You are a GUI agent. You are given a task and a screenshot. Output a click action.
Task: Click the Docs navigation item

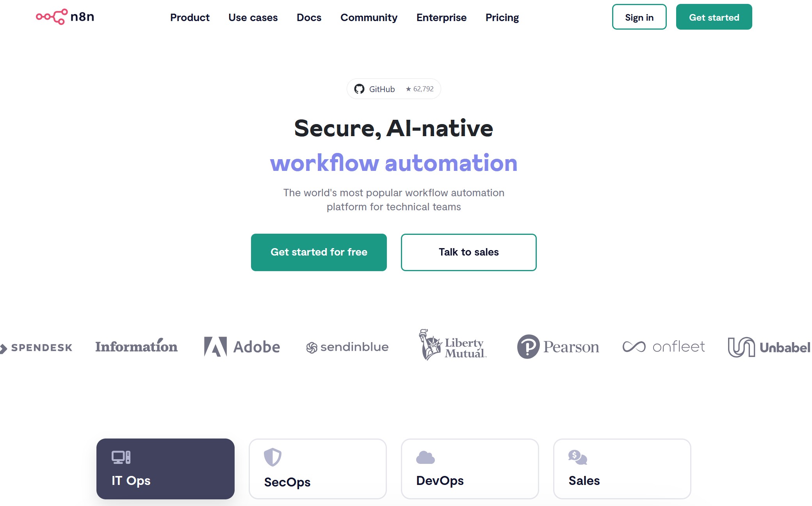point(309,18)
